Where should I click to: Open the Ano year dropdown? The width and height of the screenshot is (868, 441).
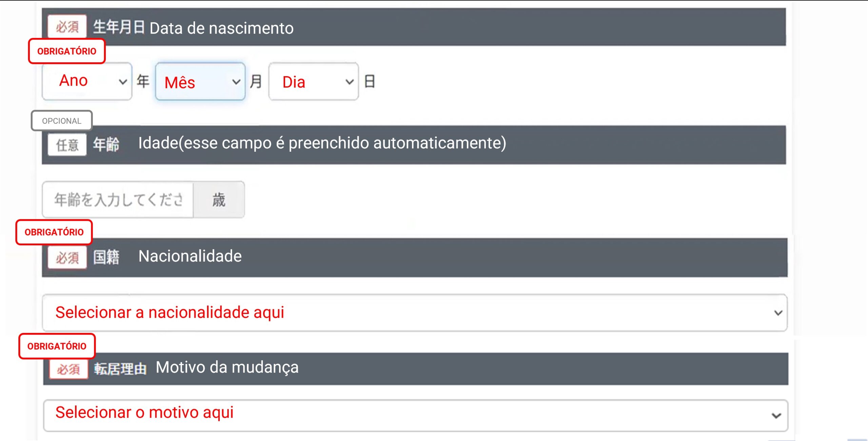tap(87, 81)
